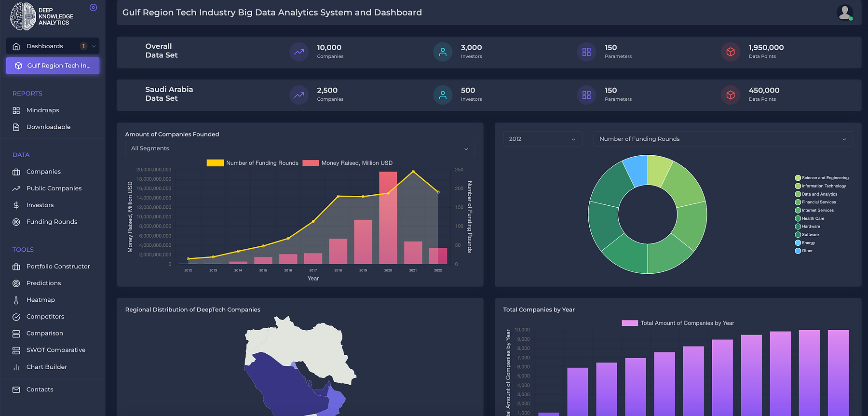Image resolution: width=868 pixels, height=416 pixels.
Task: Toggle Health Care legend entry
Action: 810,218
